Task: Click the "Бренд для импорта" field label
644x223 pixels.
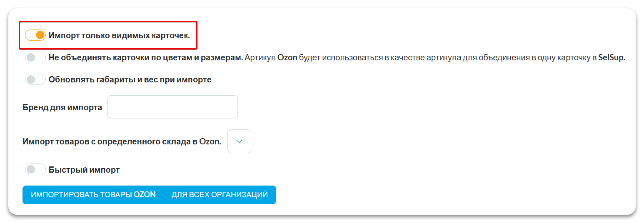Action: pyautogui.click(x=62, y=107)
